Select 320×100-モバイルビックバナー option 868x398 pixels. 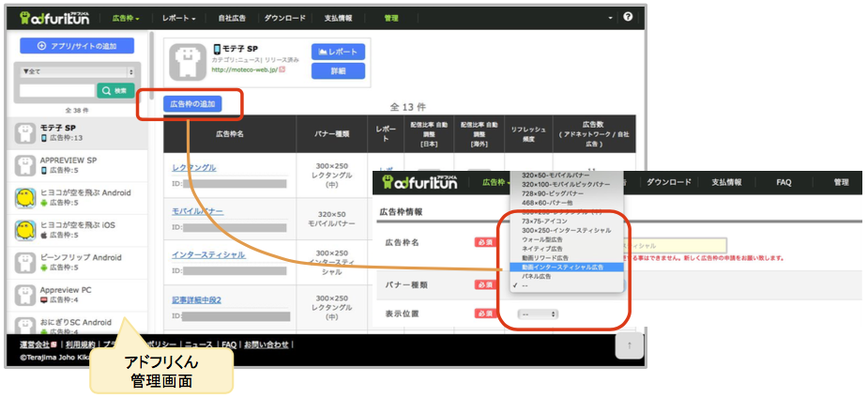pyautogui.click(x=566, y=184)
